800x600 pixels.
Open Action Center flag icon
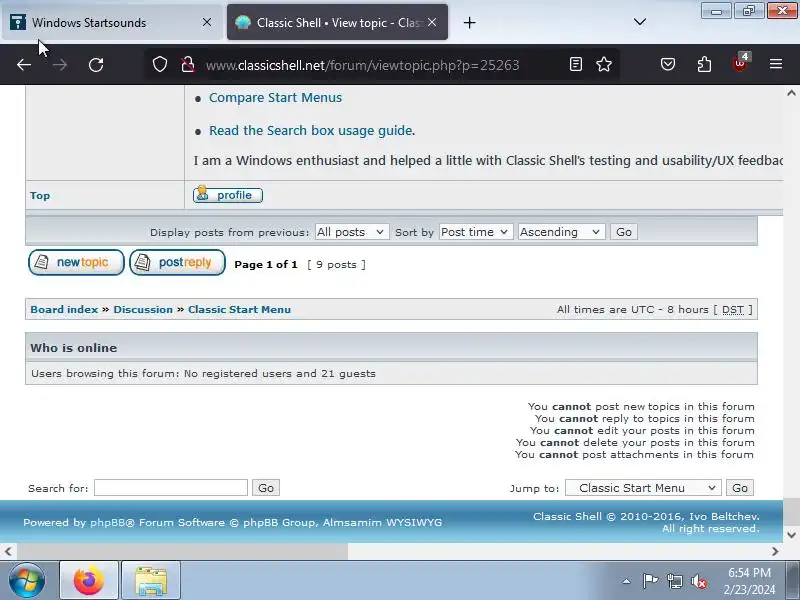[x=650, y=581]
